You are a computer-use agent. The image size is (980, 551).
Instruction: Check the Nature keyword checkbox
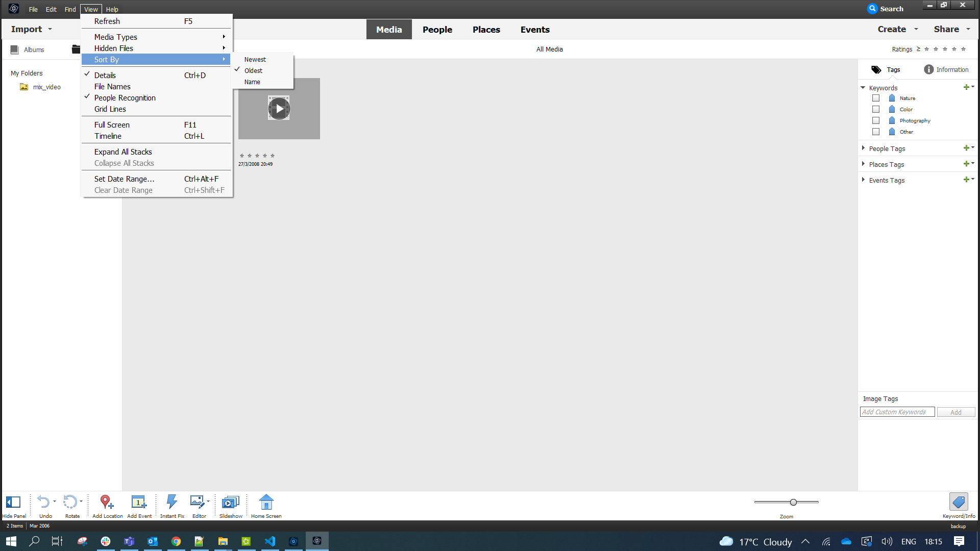coord(876,98)
